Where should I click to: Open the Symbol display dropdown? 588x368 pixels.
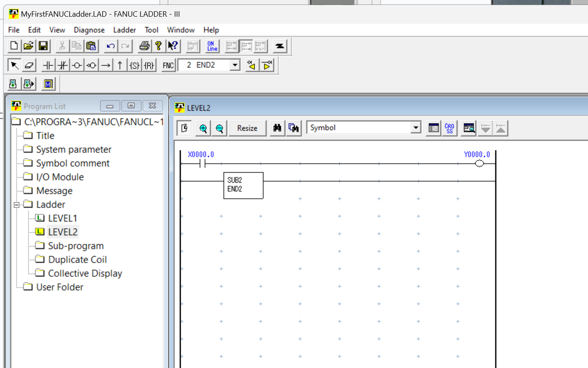pyautogui.click(x=416, y=128)
